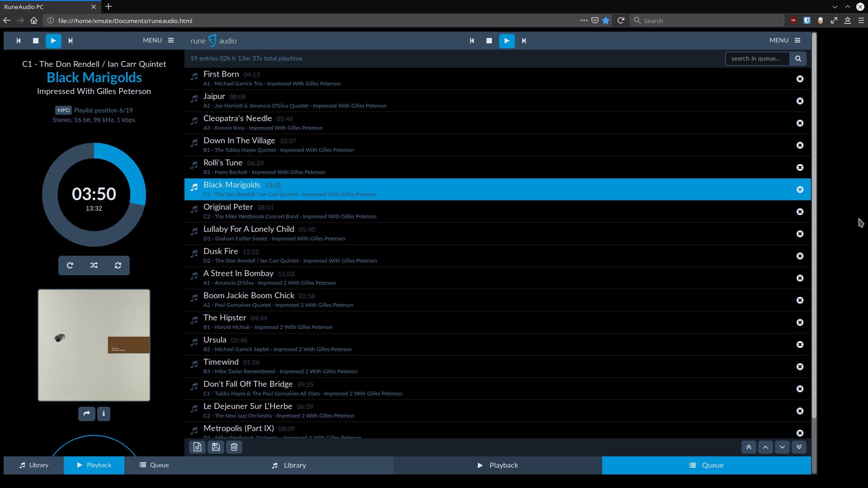Enable shuffle mode in left controls

pos(94,265)
